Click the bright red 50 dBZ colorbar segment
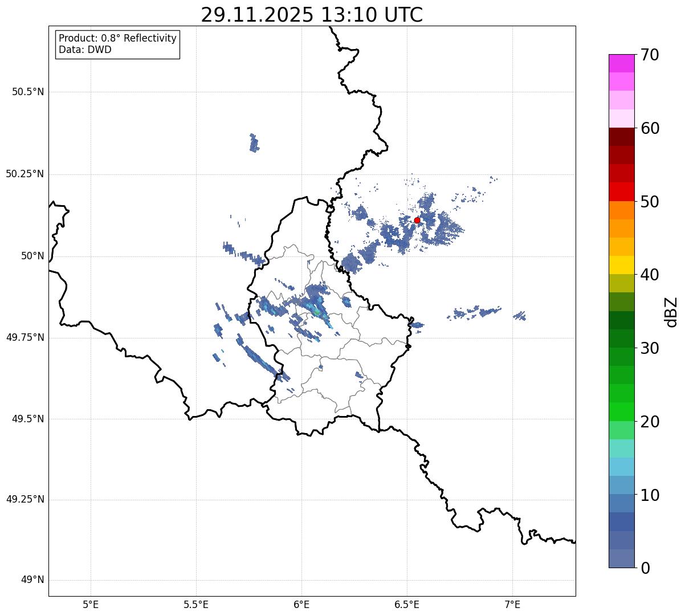685x616 pixels. tap(621, 192)
